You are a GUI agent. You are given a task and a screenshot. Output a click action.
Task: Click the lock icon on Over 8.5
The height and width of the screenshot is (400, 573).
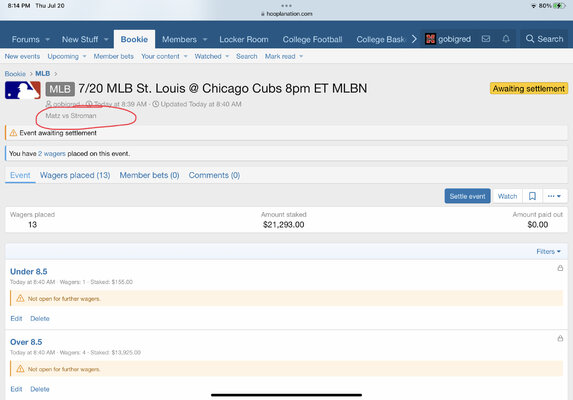tap(560, 339)
